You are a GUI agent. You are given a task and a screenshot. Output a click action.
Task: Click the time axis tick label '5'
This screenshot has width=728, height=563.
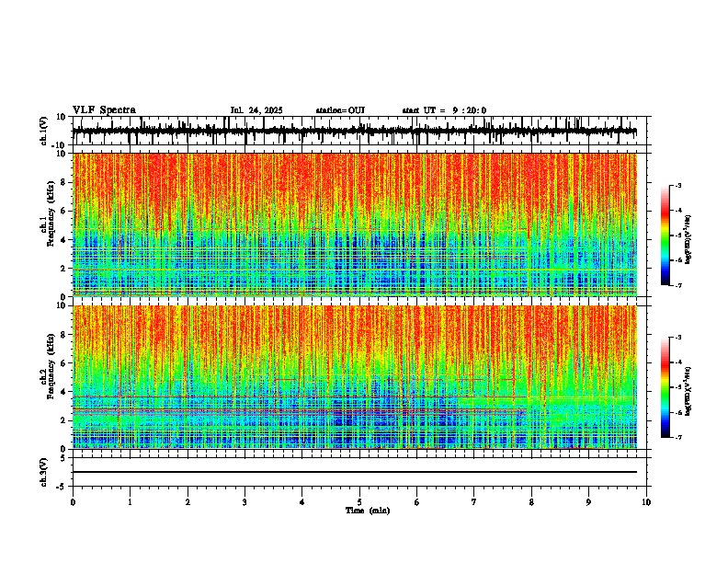pos(359,502)
